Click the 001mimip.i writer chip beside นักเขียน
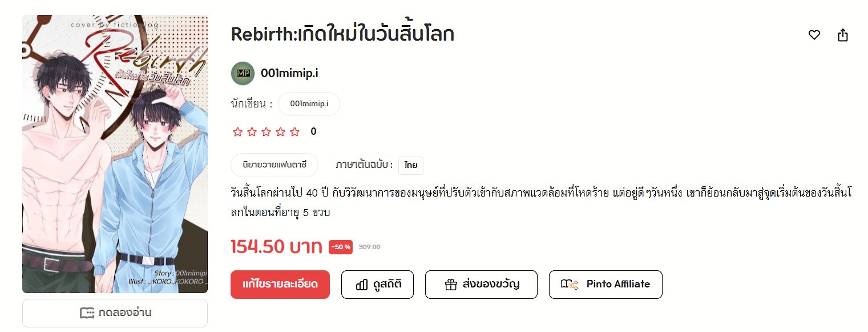Image resolution: width=868 pixels, height=332 pixels. tap(309, 104)
